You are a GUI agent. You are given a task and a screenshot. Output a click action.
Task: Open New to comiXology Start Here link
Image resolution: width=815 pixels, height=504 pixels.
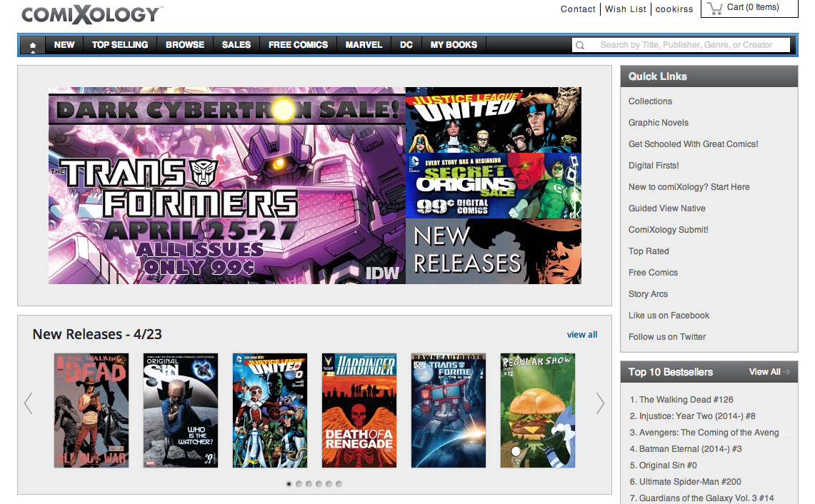point(689,187)
